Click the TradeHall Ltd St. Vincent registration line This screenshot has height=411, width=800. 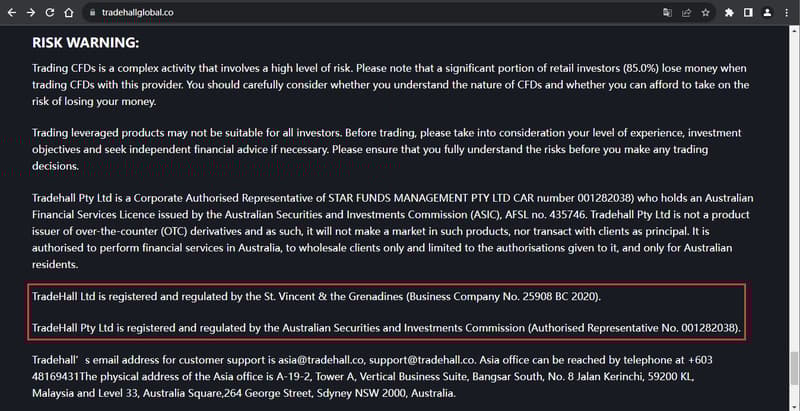click(x=316, y=297)
